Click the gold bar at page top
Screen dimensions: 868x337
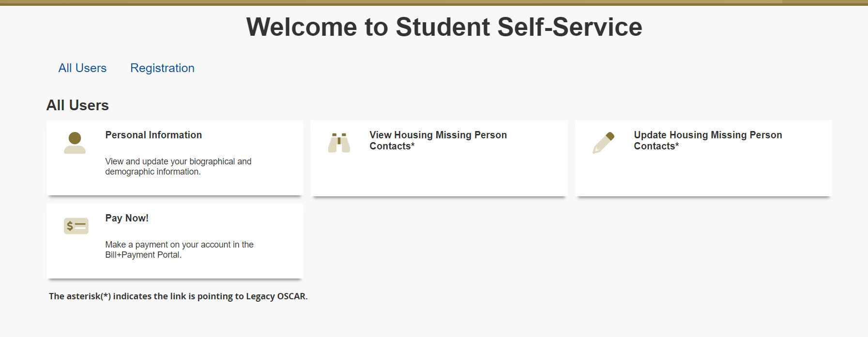434,2
